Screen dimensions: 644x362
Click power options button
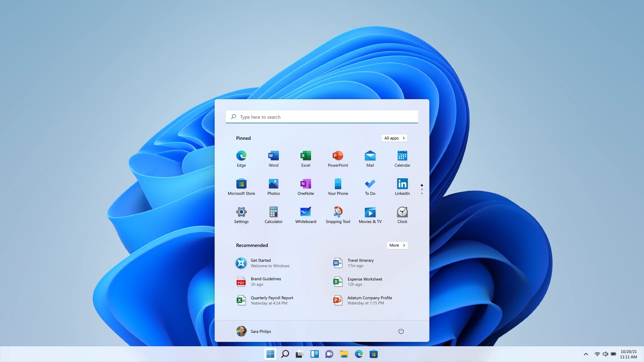tap(401, 331)
